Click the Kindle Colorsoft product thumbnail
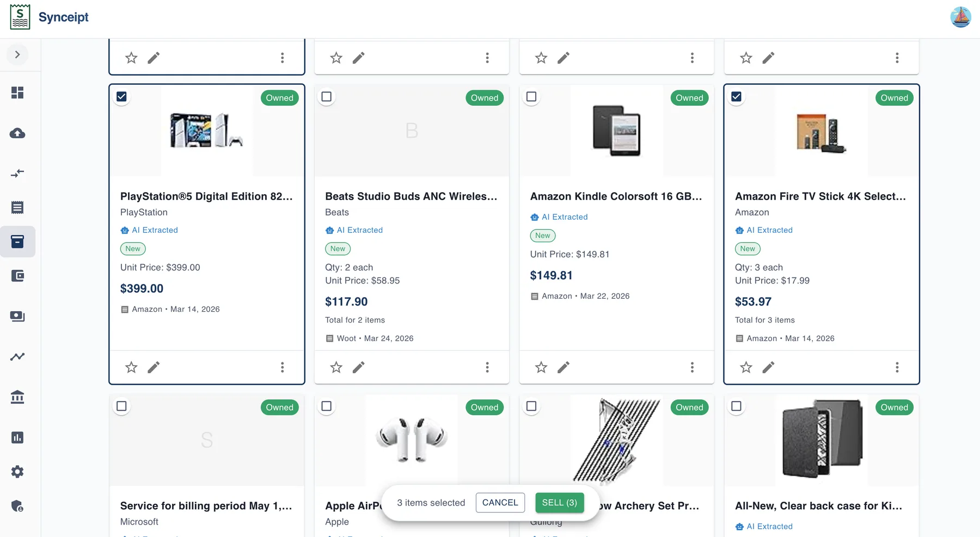Screen dimensions: 980x537 pyautogui.click(x=617, y=131)
